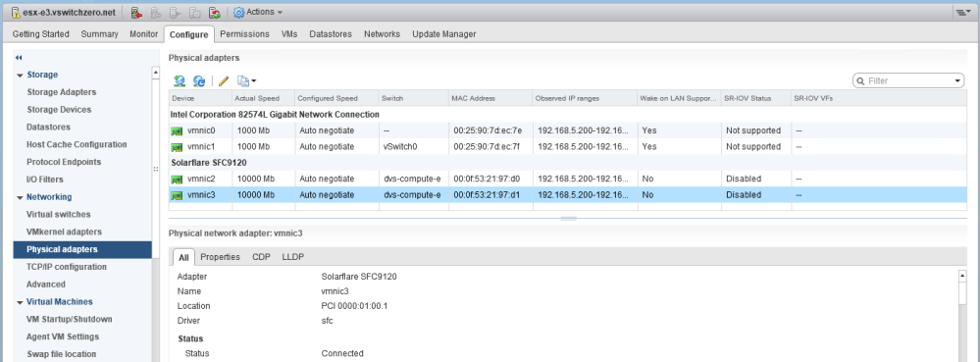Screen dimensions: 980x362
Task: Click the horizontal splitter handle below adapter table
Action: pyautogui.click(x=568, y=219)
